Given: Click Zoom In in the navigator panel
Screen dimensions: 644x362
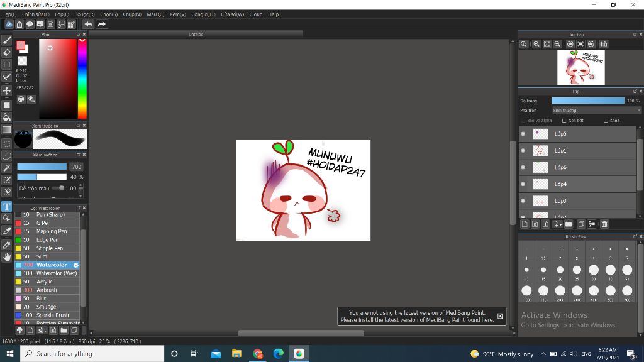Looking at the screenshot, I should pos(536,44).
